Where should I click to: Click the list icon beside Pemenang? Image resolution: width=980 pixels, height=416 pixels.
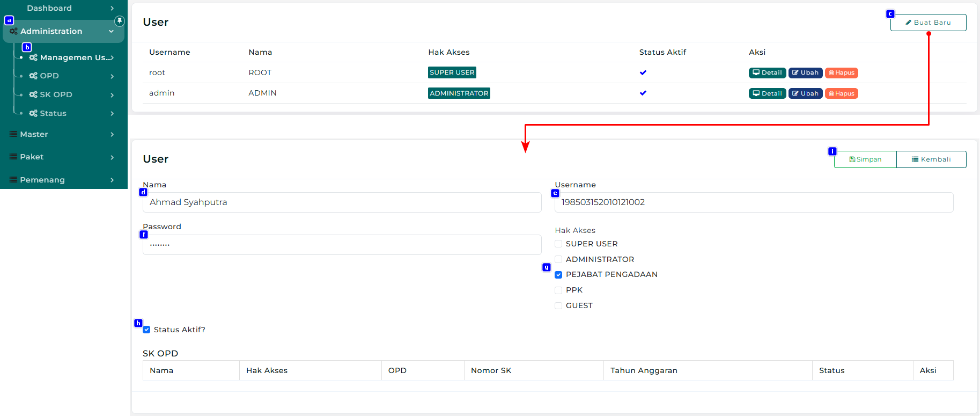[13, 180]
